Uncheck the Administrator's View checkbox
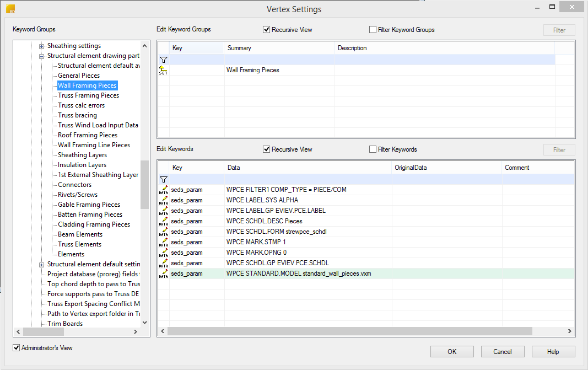 (17, 348)
